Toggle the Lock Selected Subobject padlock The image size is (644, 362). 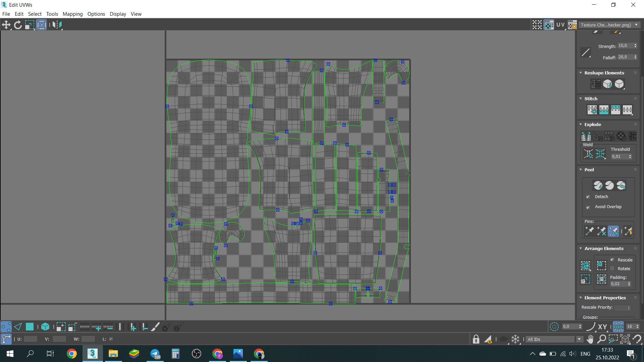coord(476,339)
